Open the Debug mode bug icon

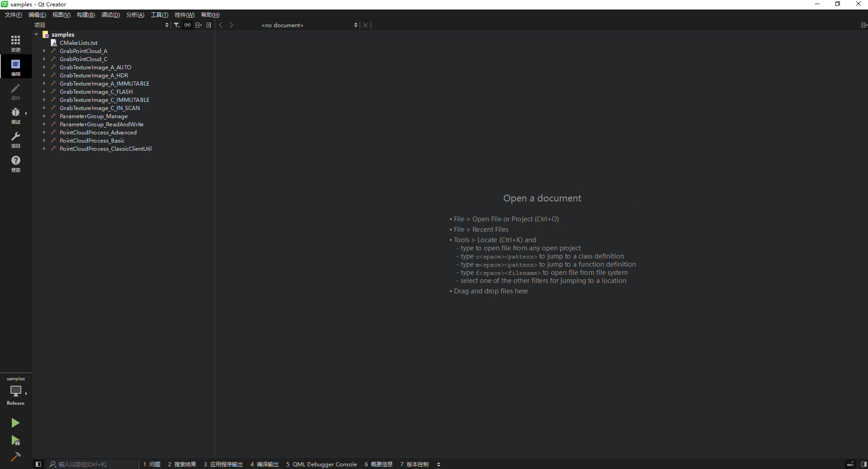pos(16,115)
